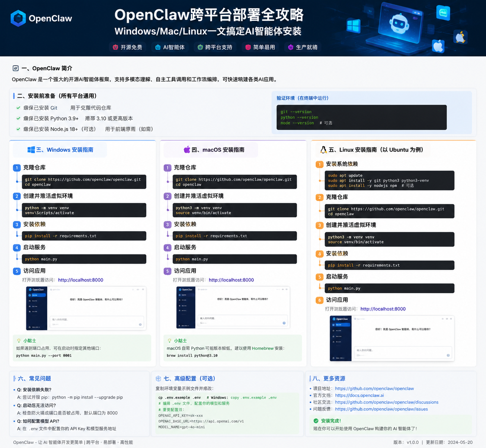The width and height of the screenshot is (486, 448).
Task: Click the check mark beside the Node.js 18+ requirement
Action: coord(18,129)
